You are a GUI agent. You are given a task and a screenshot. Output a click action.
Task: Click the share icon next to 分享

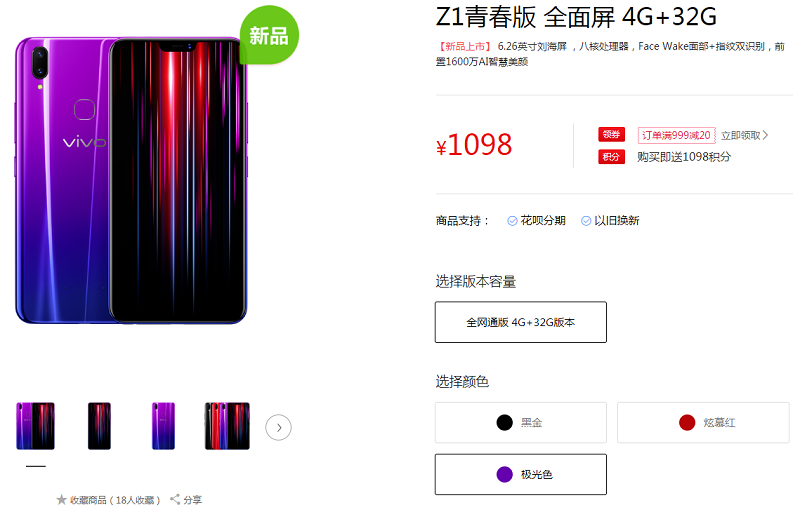[175, 499]
